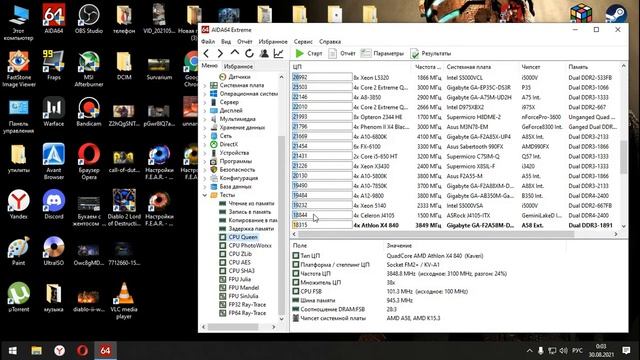The image size is (640, 360).
Task: Expand the DirectX tree node
Action: (x=205, y=144)
